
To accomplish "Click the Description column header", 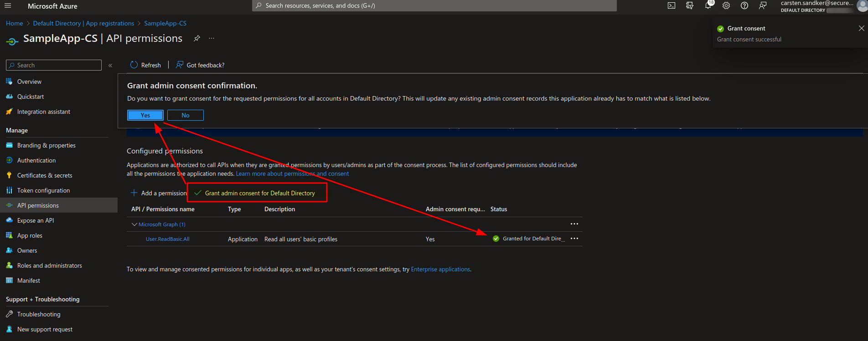I will 279,209.
